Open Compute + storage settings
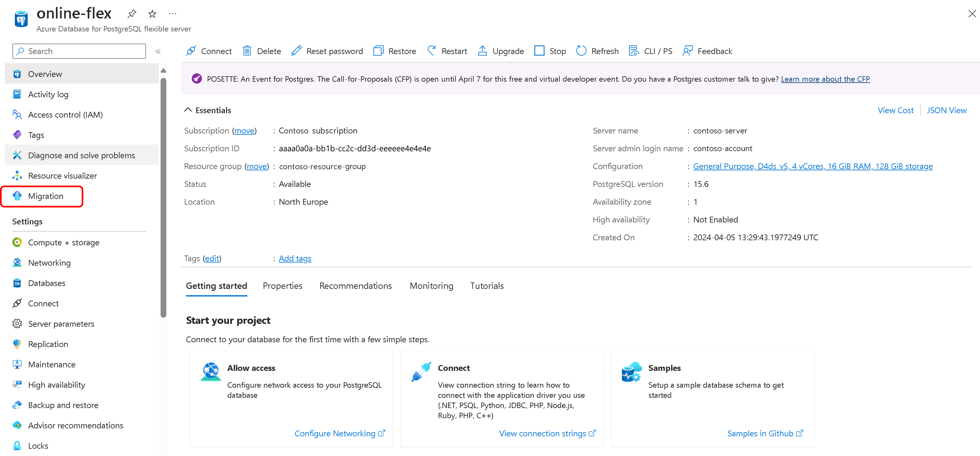The height and width of the screenshot is (456, 980). 82,242
